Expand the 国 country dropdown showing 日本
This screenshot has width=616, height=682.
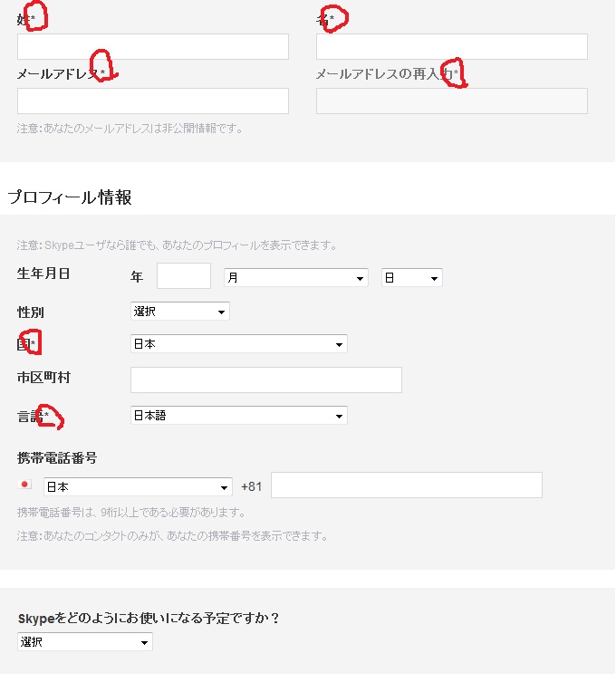(x=239, y=343)
